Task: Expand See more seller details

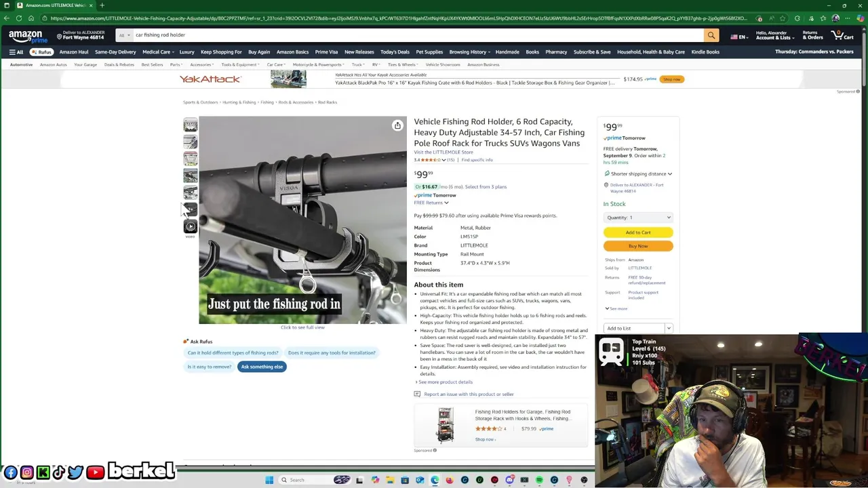Action: coord(616,308)
